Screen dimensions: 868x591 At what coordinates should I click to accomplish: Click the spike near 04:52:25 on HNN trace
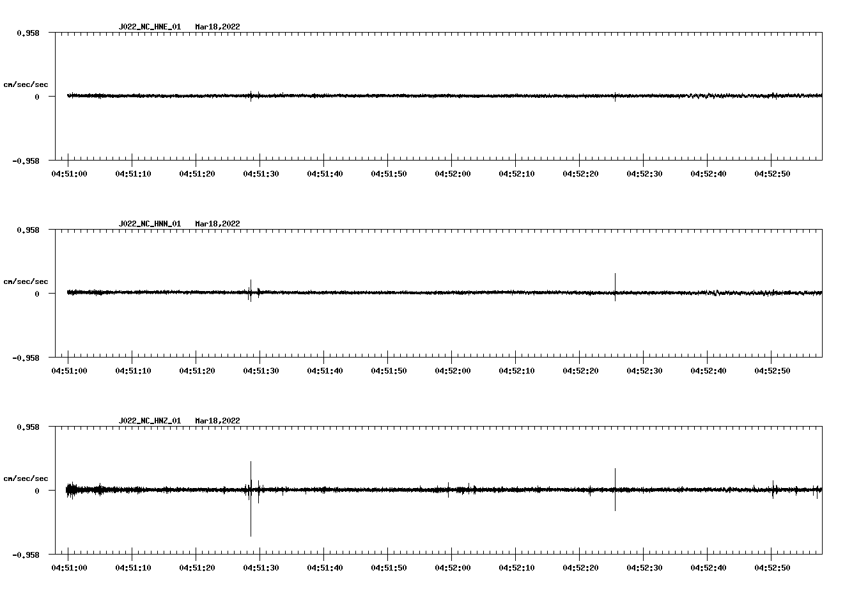pos(615,287)
